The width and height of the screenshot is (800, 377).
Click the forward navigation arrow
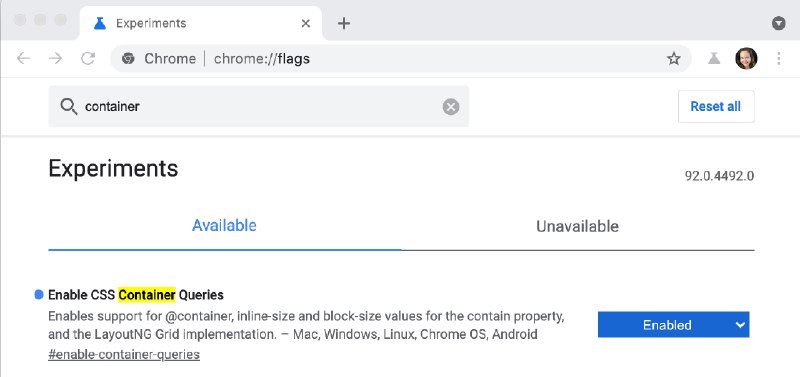click(56, 59)
